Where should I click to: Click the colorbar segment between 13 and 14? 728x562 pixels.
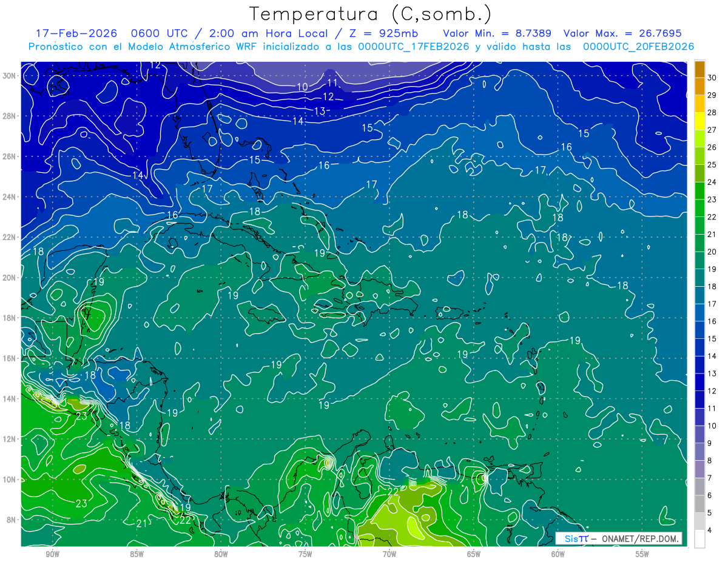(699, 365)
